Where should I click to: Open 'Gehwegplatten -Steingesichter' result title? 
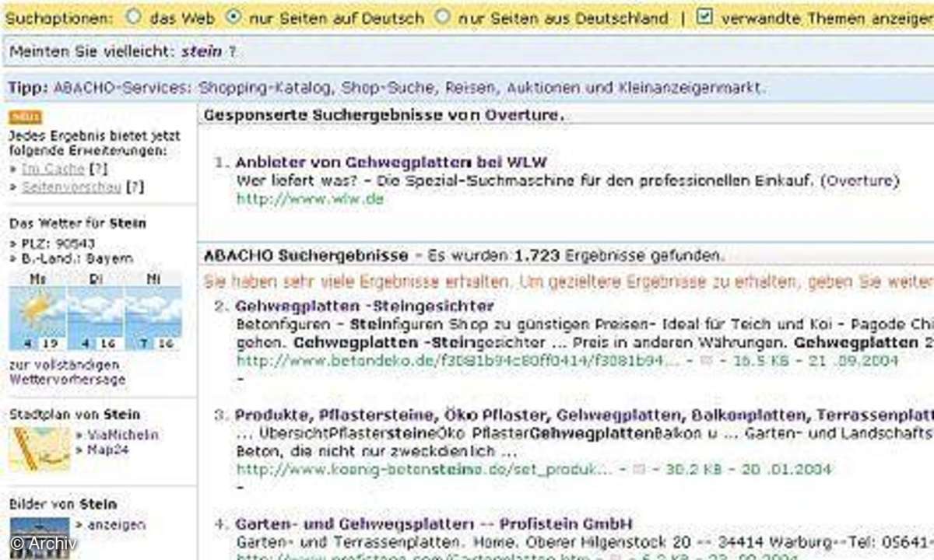364,306
